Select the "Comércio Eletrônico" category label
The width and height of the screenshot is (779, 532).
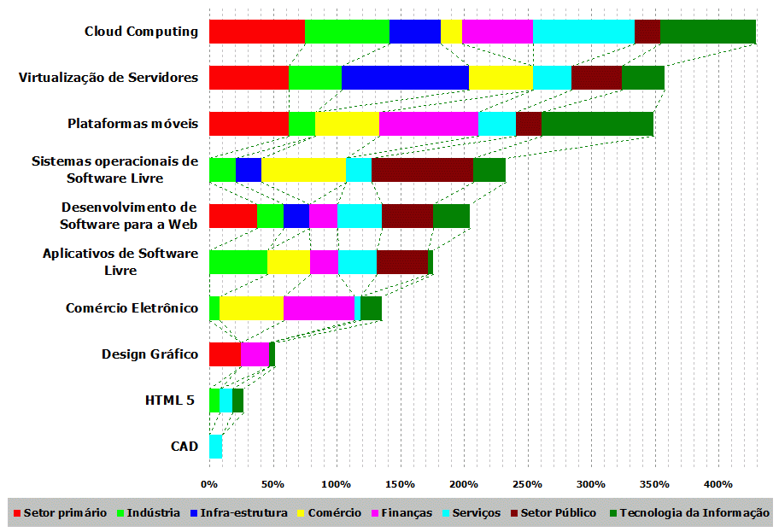[132, 308]
